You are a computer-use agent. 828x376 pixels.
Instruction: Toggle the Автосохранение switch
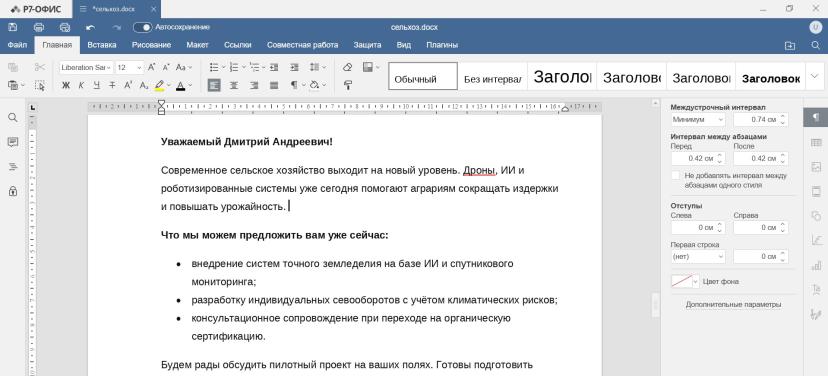point(142,27)
